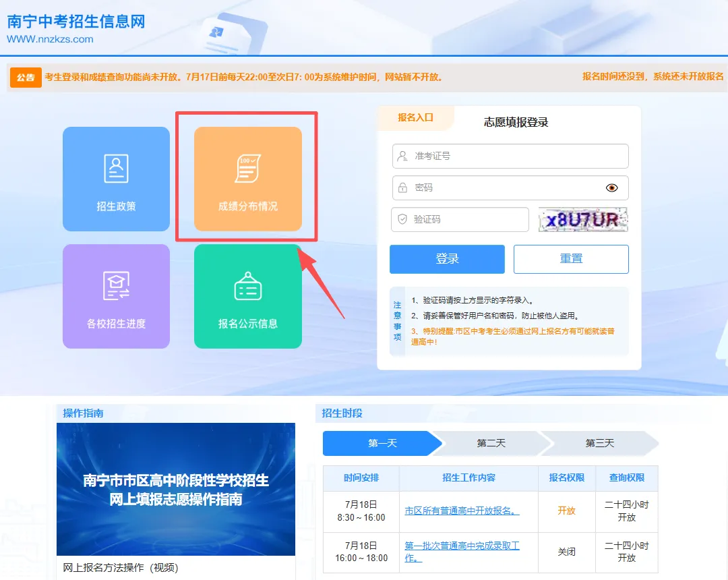This screenshot has width=728, height=580.
Task: Click the 网上报名方法操作（视频） caption
Action: (121, 567)
